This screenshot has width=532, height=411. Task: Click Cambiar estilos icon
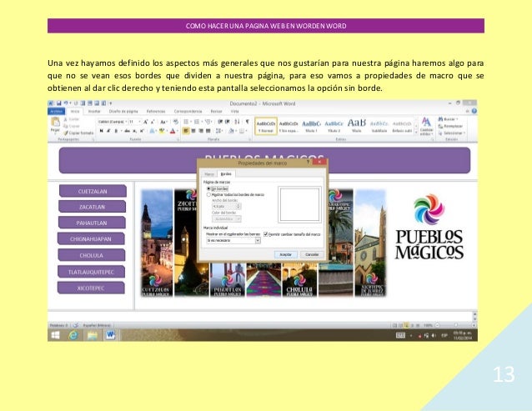[x=426, y=126]
